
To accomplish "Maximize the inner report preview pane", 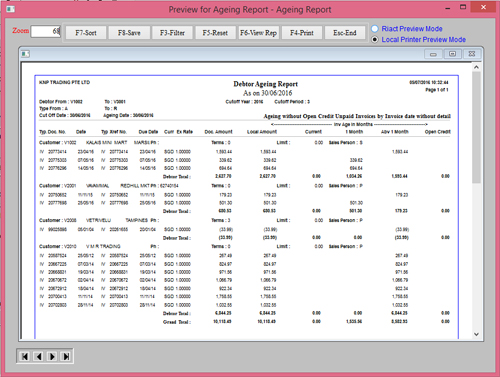I will (452, 54).
